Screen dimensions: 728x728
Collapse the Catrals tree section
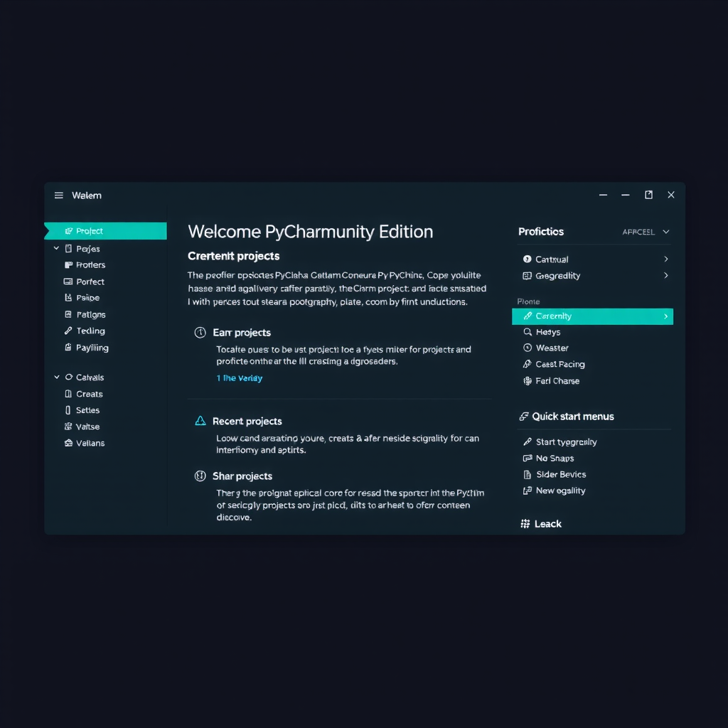(55, 377)
